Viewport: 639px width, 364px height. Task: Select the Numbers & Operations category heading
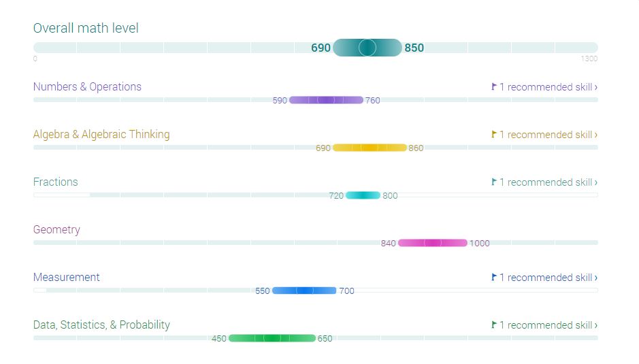(x=87, y=86)
